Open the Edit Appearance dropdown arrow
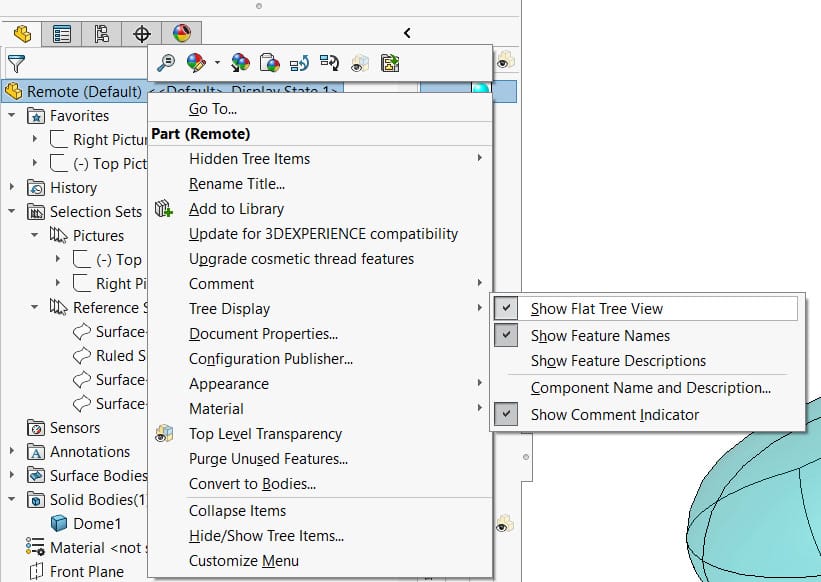821x582 pixels. (x=217, y=63)
